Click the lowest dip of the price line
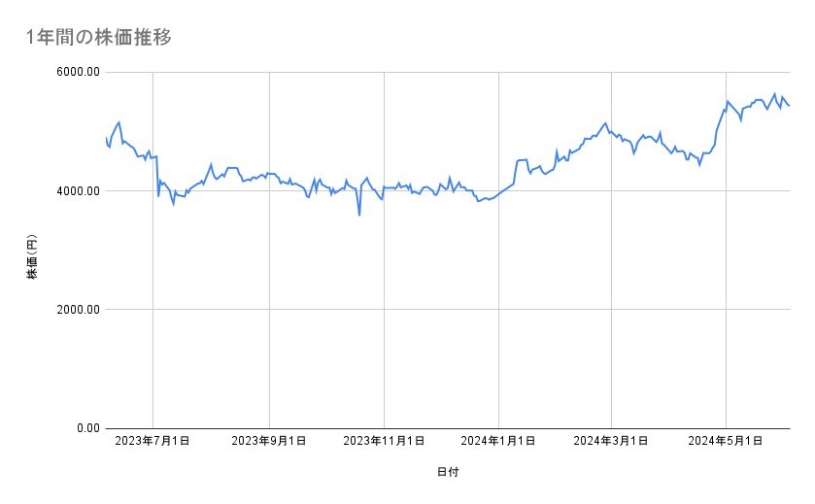This screenshot has width=815, height=504. [x=359, y=215]
